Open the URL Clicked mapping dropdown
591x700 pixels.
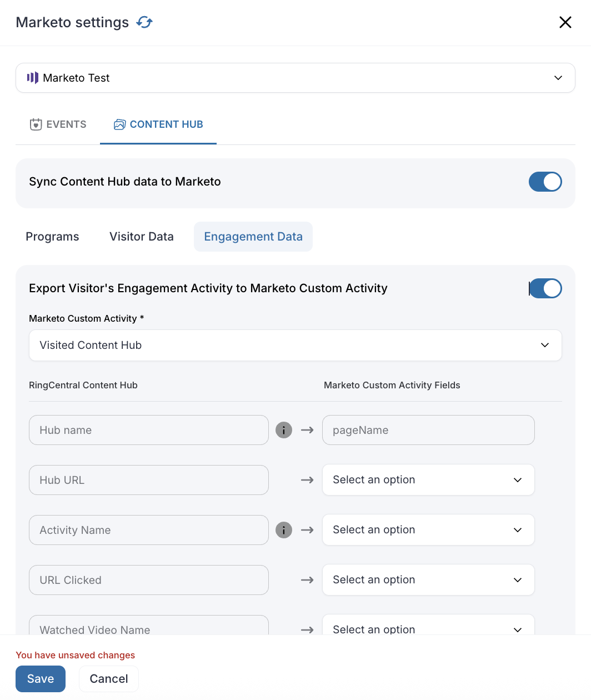[x=428, y=580]
